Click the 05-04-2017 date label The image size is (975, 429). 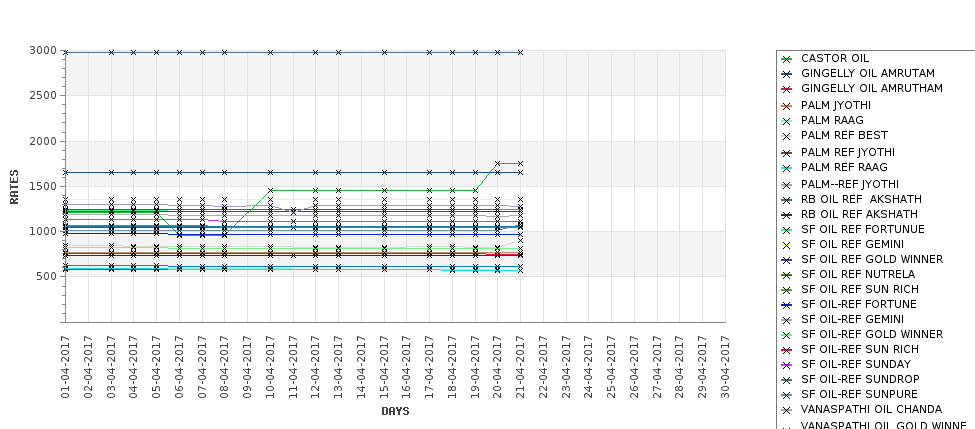pyautogui.click(x=156, y=367)
